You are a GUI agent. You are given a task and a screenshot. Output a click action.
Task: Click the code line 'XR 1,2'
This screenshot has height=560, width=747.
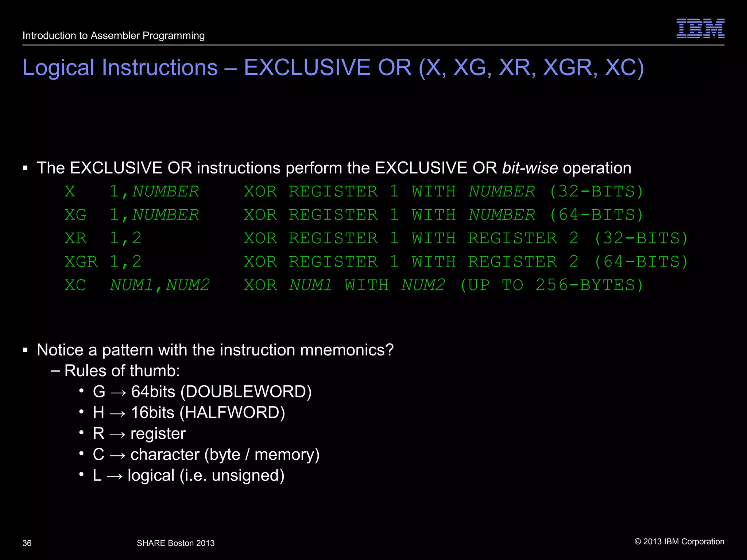[x=103, y=238]
